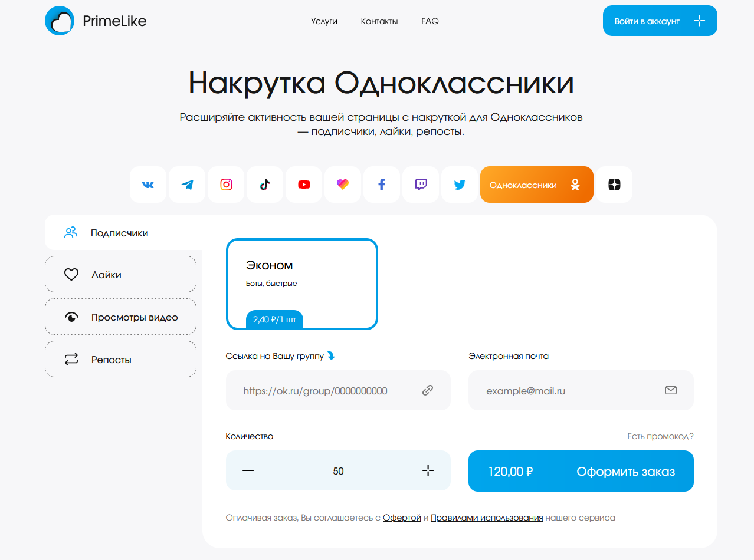
Task: Open the FAQ menu item
Action: 430,21
